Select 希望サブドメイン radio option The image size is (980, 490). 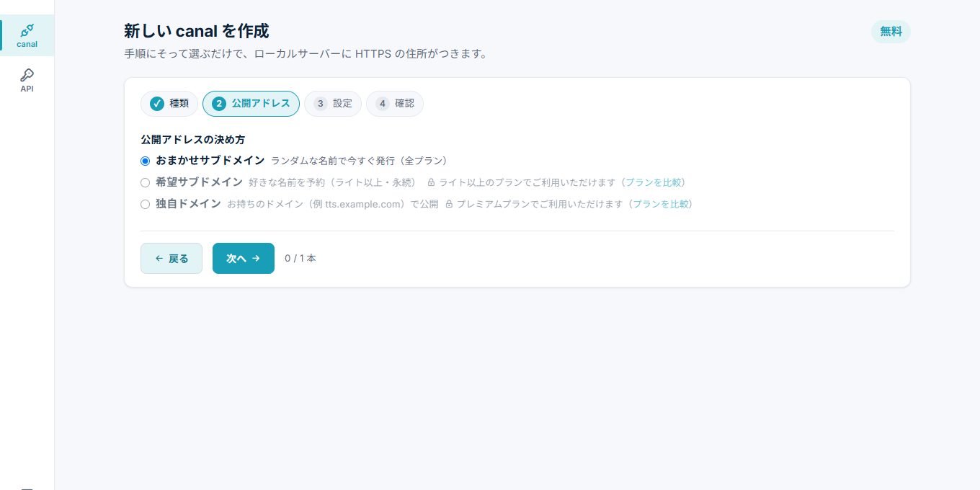pyautogui.click(x=145, y=182)
